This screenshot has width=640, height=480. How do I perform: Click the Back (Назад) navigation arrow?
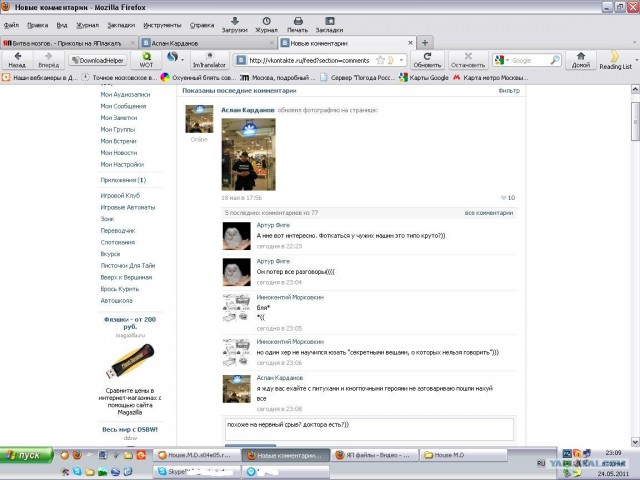[17, 57]
